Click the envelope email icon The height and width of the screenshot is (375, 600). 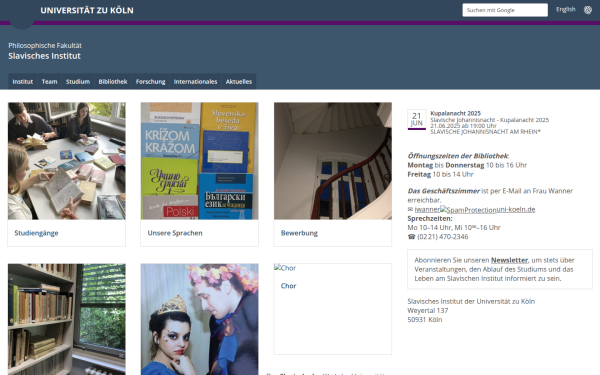[x=411, y=209]
